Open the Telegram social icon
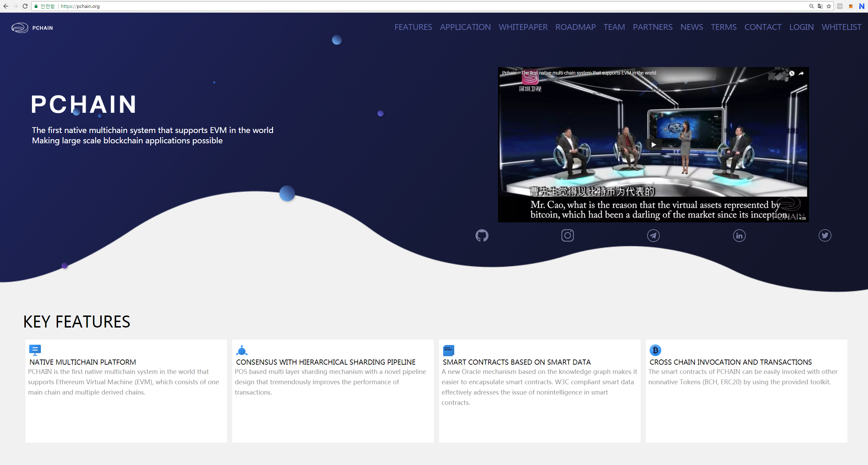The width and height of the screenshot is (868, 465). pyautogui.click(x=653, y=235)
